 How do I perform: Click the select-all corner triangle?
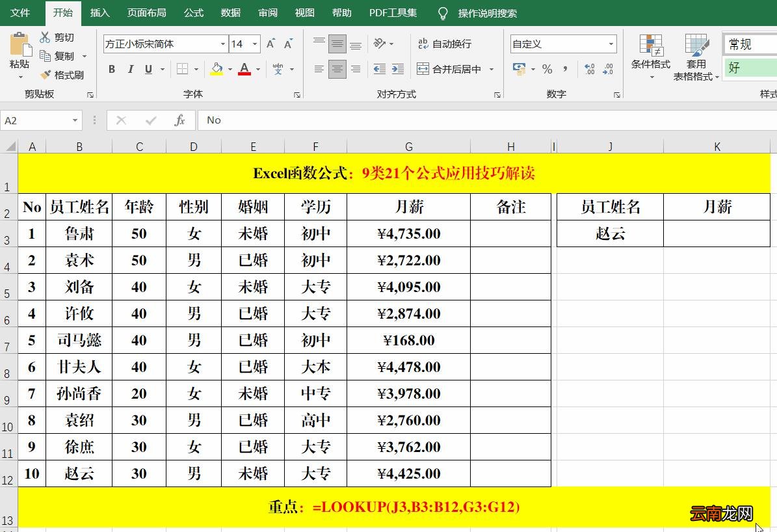pyautogui.click(x=10, y=147)
